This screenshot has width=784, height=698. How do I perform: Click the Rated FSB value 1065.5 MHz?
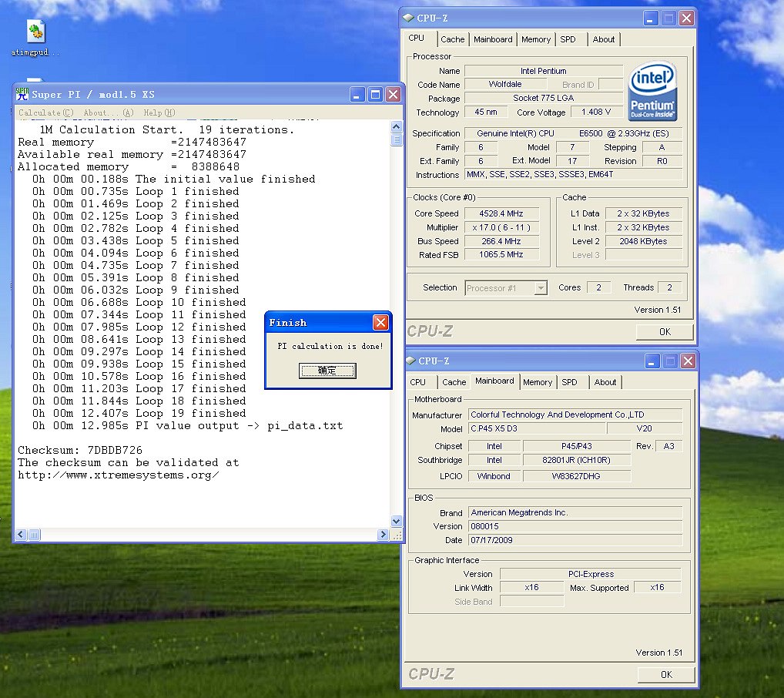pyautogui.click(x=501, y=255)
